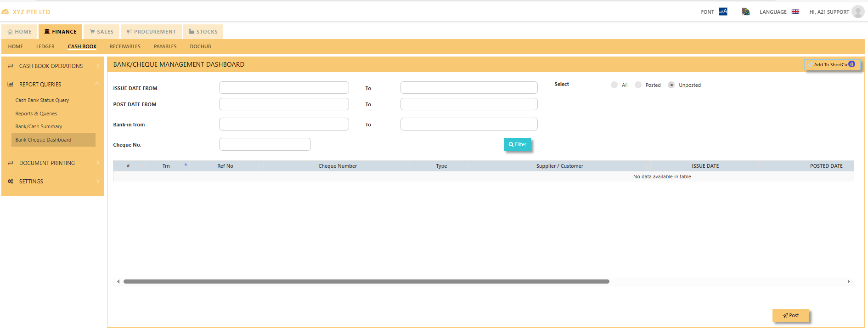Select the Unposted radio button

(x=671, y=85)
